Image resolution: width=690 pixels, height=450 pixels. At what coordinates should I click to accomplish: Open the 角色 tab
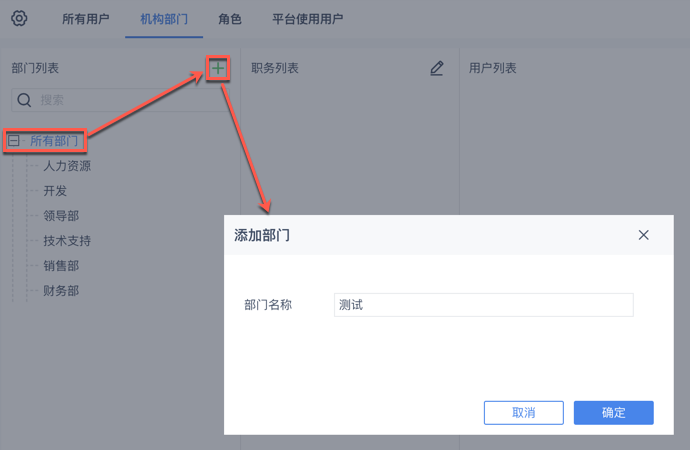(x=230, y=19)
